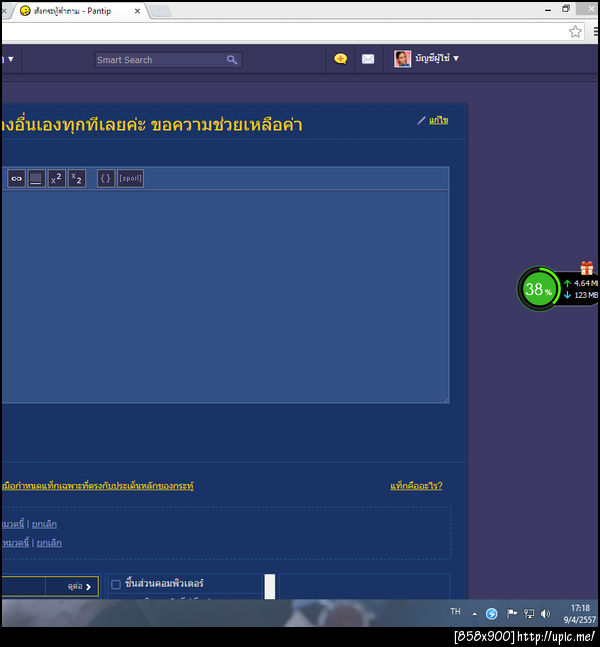Open the volume speaker tray icon
Viewport: 600px width, 647px height.
coord(545,614)
